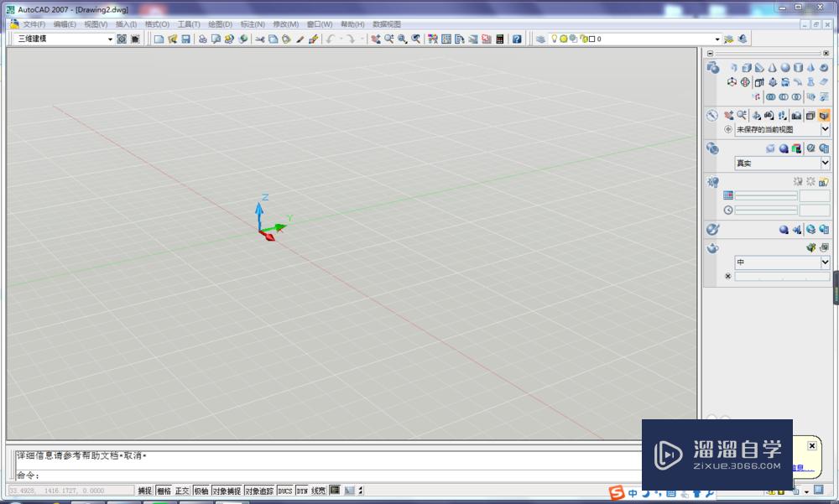Open the 三维建模 workspace dropdown
This screenshot has height=504, width=839.
point(111,39)
